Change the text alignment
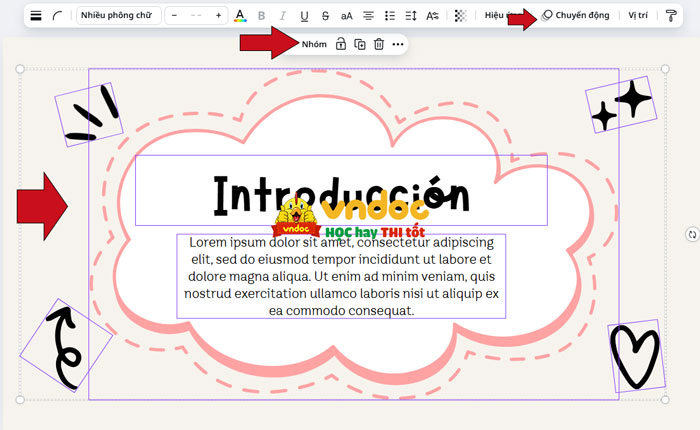The image size is (700, 430). pos(368,16)
